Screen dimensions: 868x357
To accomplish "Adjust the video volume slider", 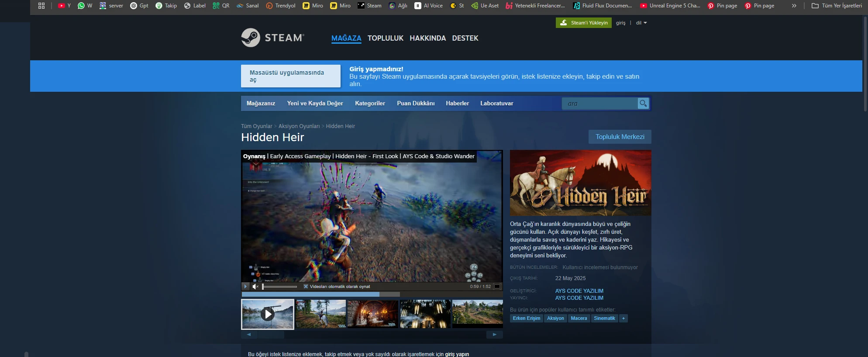I will [279, 287].
